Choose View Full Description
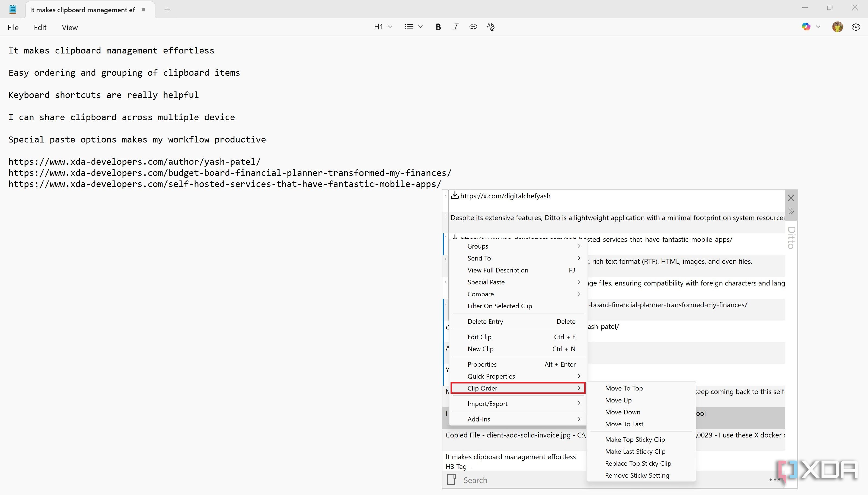The image size is (868, 495). coord(518,270)
